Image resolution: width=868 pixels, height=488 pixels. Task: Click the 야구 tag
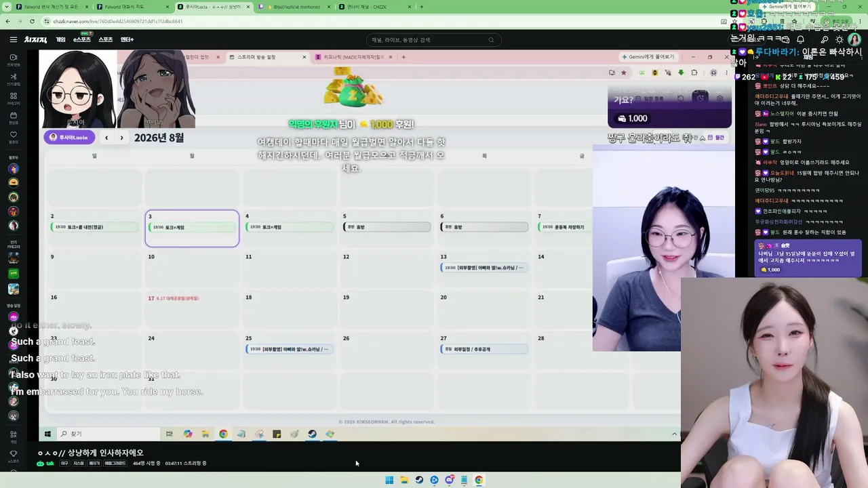[x=64, y=464]
